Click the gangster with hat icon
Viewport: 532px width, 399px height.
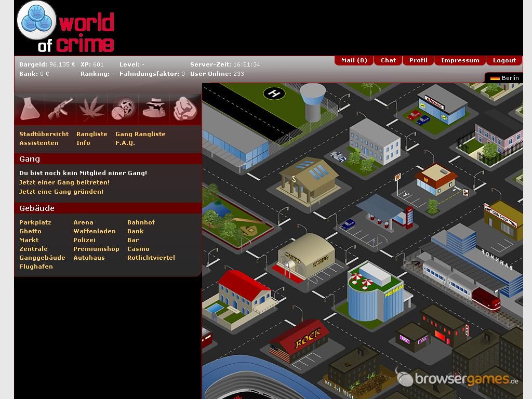tap(154, 108)
